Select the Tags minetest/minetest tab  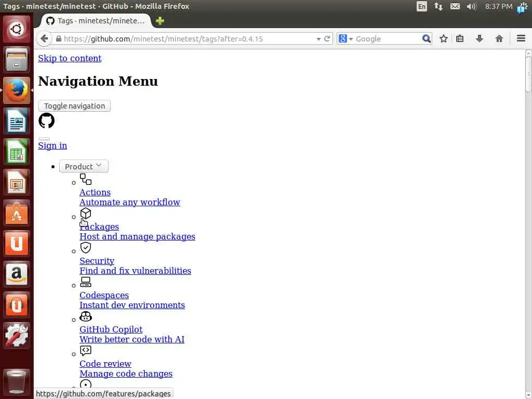(96, 21)
